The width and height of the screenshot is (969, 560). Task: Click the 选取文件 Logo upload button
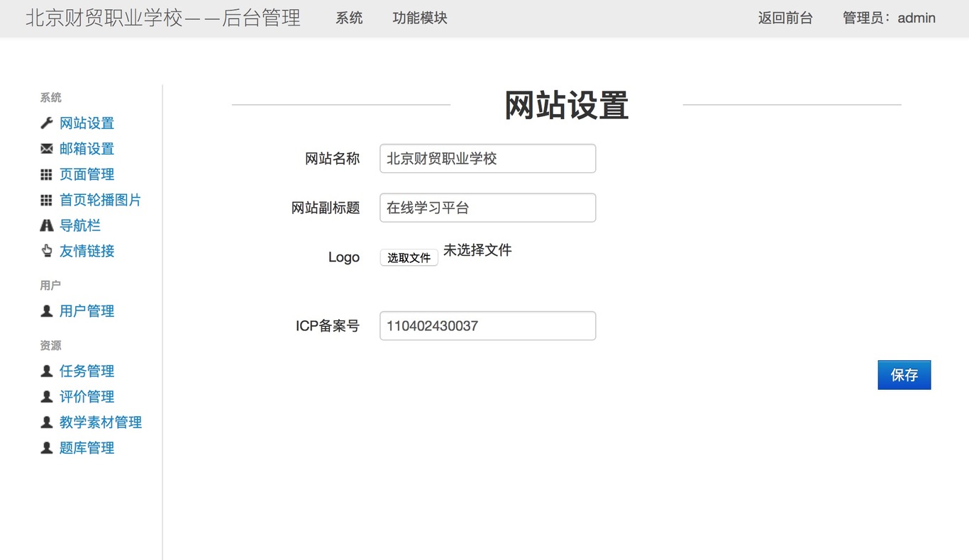coord(409,257)
